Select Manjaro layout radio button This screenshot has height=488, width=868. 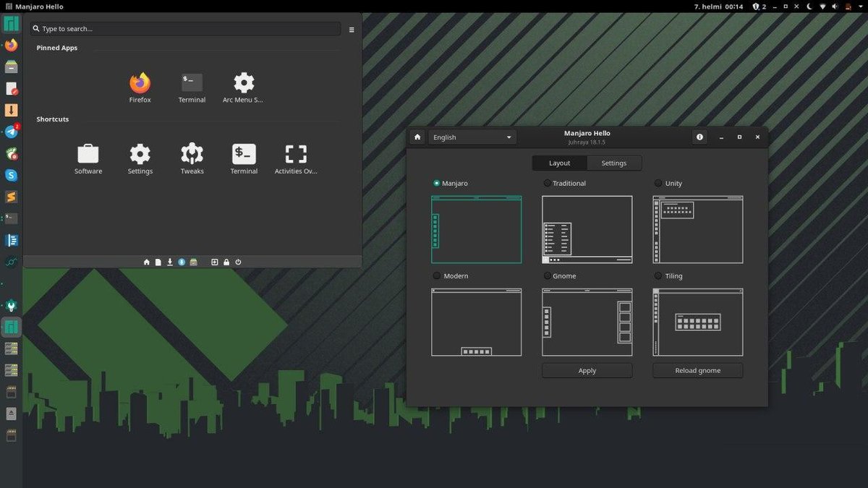pos(437,183)
